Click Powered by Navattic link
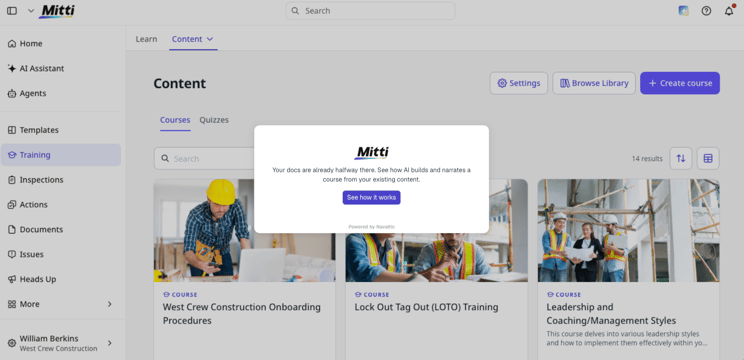 pyautogui.click(x=372, y=227)
